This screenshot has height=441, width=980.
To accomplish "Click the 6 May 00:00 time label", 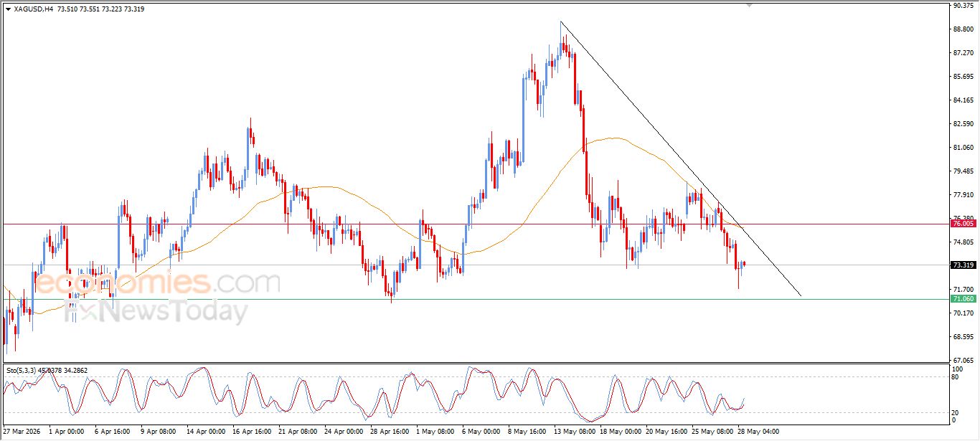I will pos(482,432).
